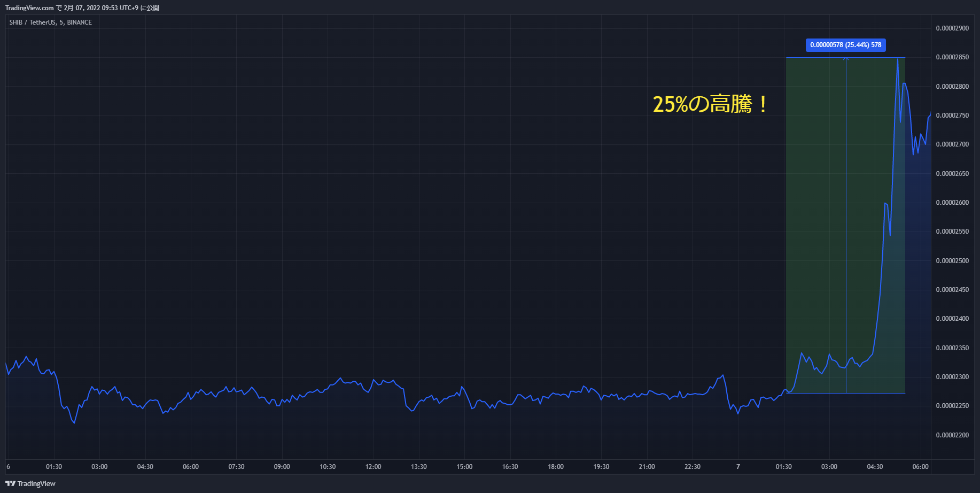Click the 0.00002650 price axis label

click(952, 174)
